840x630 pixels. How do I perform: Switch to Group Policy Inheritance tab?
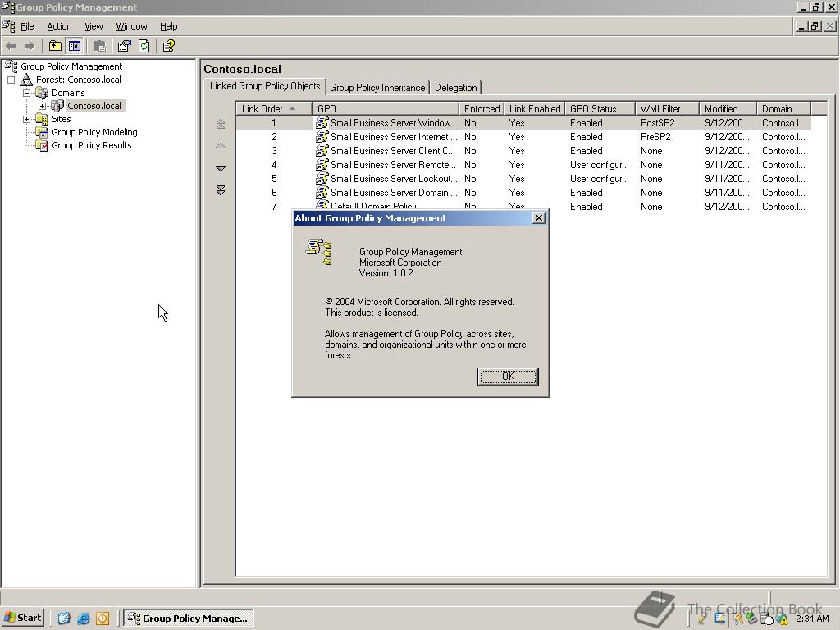377,87
